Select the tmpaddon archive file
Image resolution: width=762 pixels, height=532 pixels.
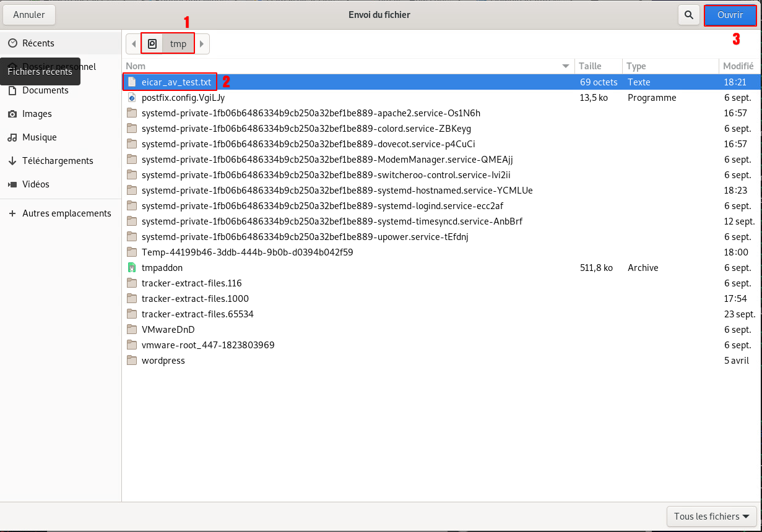pos(162,268)
